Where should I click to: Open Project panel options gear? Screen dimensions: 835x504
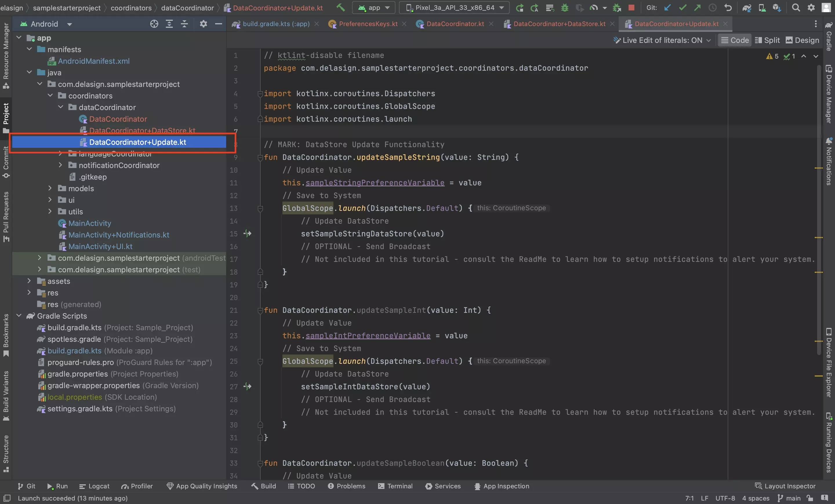coord(203,24)
